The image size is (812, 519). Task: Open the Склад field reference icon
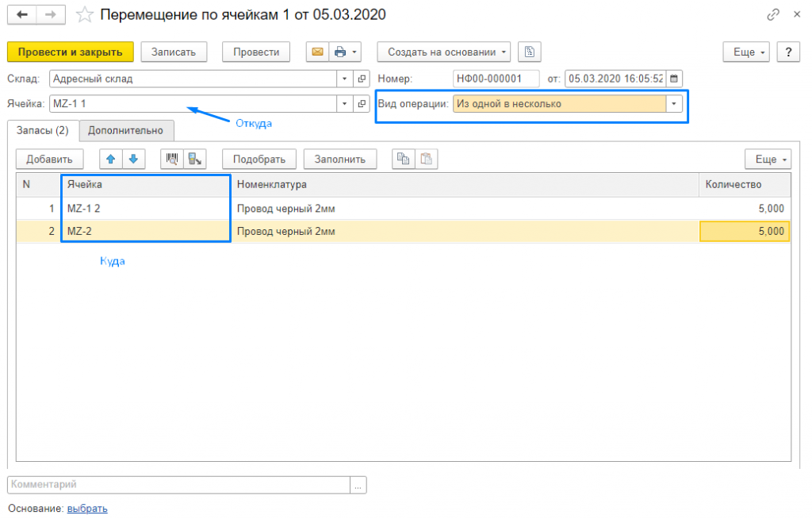pos(362,79)
